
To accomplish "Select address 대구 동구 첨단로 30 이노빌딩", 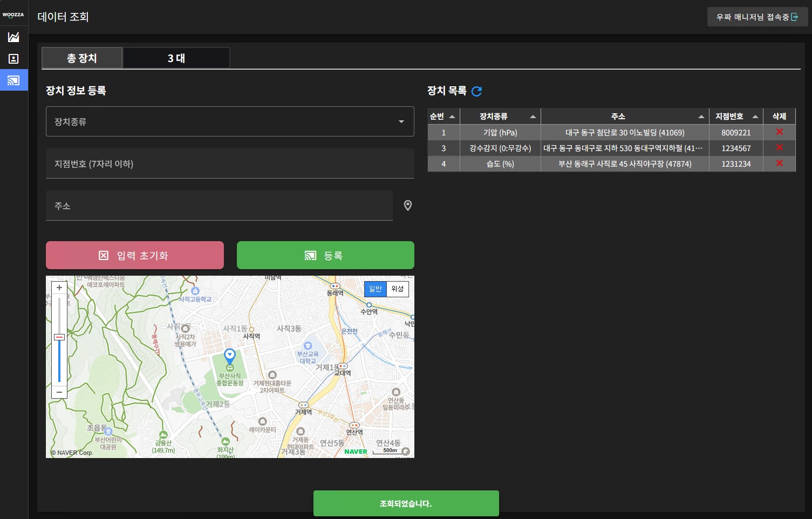I will click(x=625, y=133).
